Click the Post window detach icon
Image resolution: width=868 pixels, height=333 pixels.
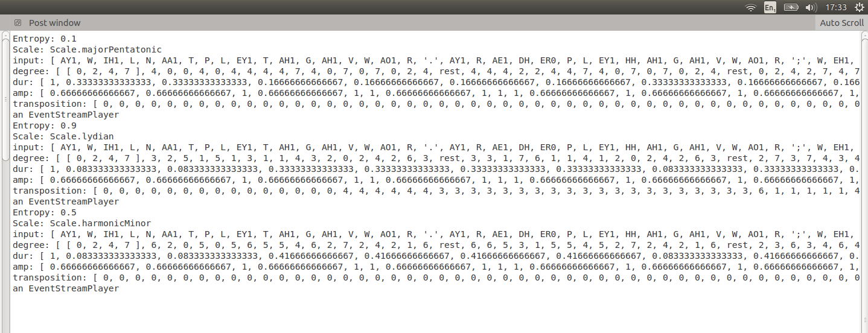point(18,23)
